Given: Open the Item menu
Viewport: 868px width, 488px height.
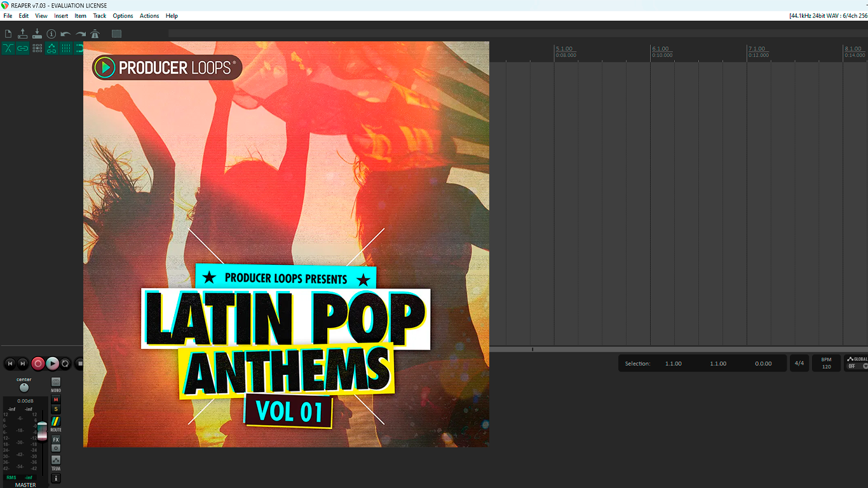Looking at the screenshot, I should [x=81, y=16].
